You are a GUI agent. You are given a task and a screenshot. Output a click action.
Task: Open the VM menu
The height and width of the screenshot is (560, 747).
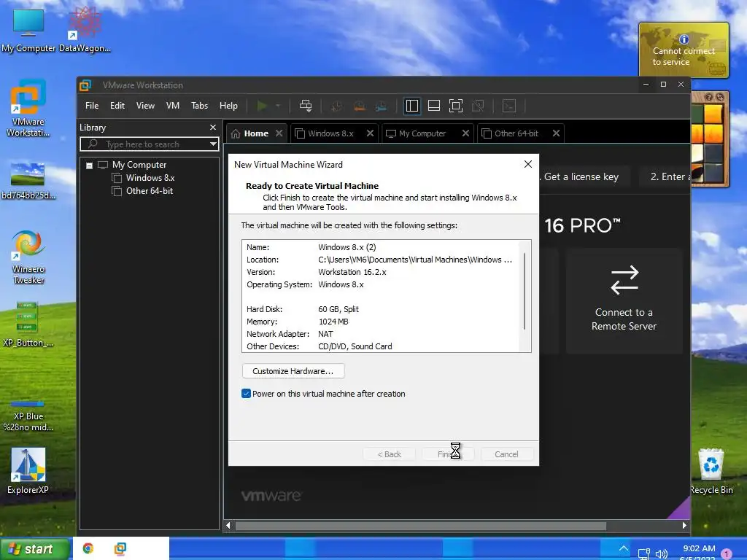point(172,106)
